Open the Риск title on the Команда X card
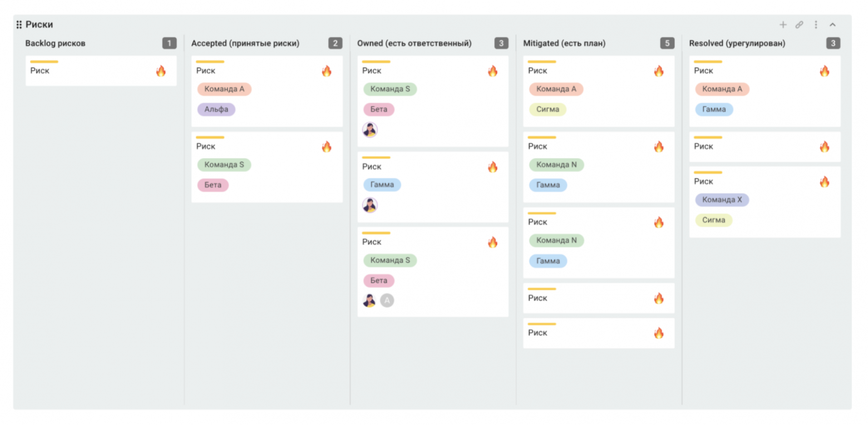Screen dimensions: 868x425 point(703,181)
